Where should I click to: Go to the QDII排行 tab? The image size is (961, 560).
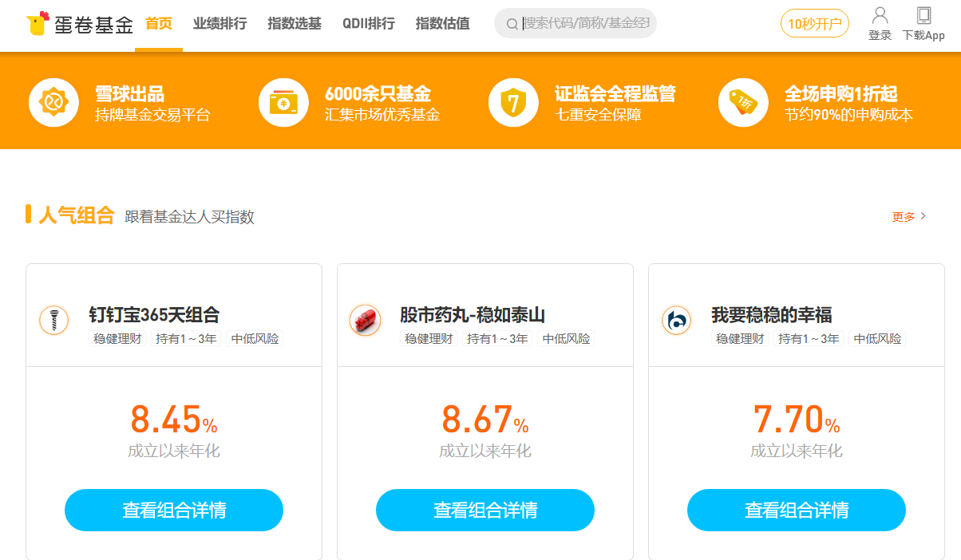(x=369, y=23)
